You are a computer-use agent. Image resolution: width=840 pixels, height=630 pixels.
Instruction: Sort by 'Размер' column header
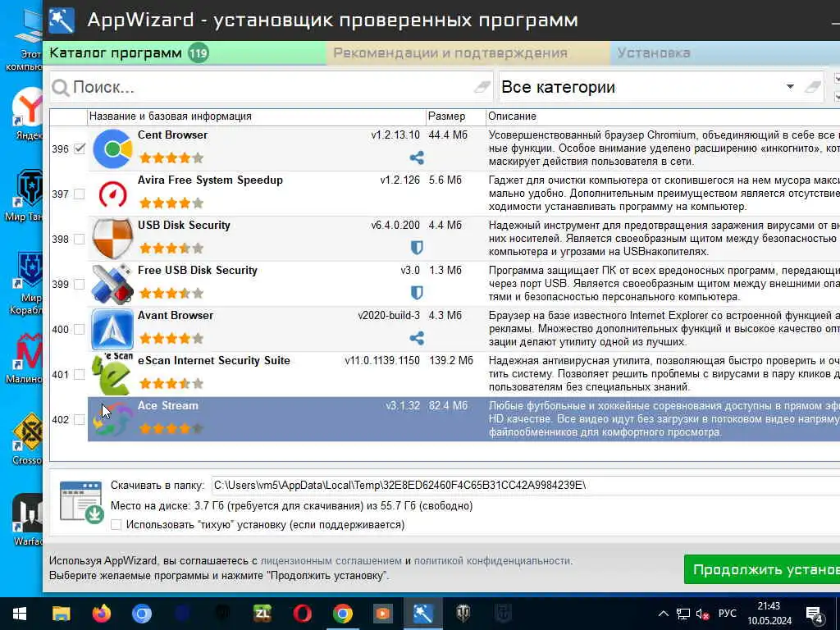(x=456, y=116)
